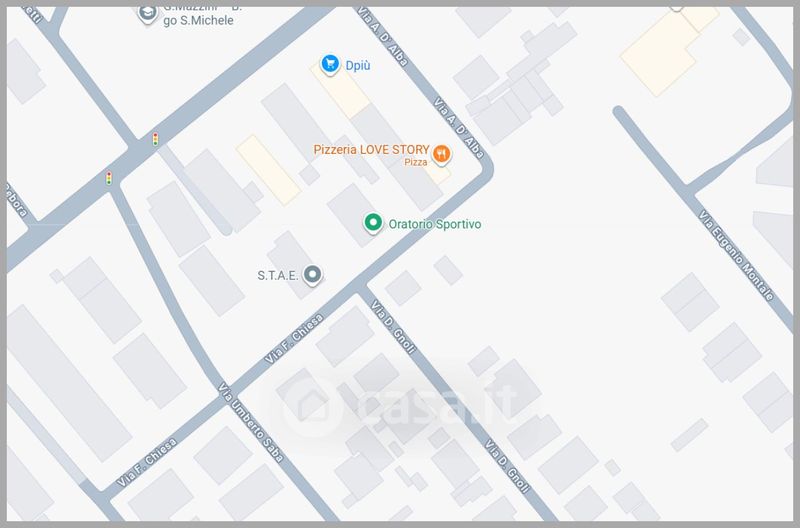This screenshot has height=528, width=800.
Task: Click the Dpiù shopping cart marker
Action: tap(330, 64)
